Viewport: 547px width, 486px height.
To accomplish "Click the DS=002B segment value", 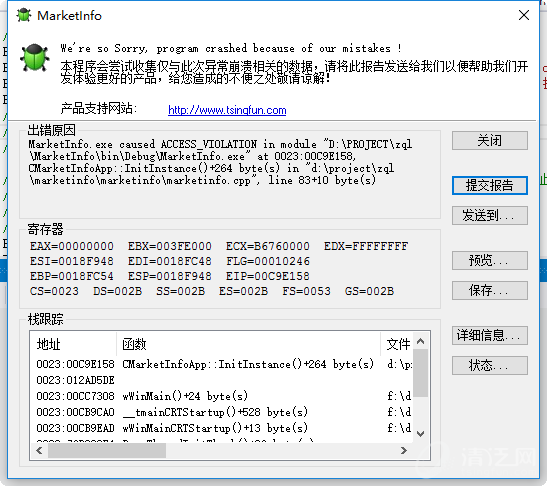I will (x=117, y=291).
